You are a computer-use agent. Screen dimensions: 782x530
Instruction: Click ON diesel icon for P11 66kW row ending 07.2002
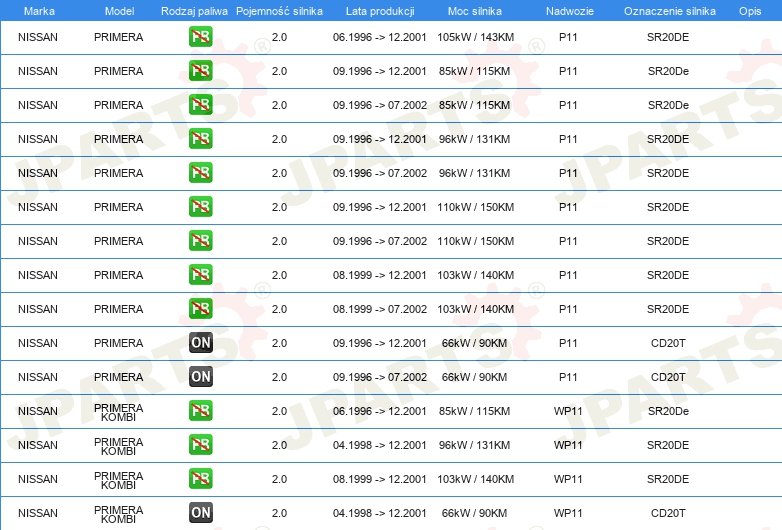(200, 376)
